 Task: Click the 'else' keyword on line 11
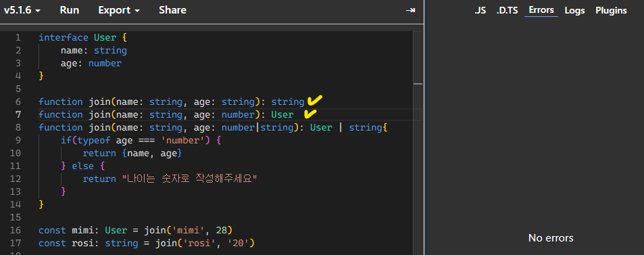pyautogui.click(x=82, y=166)
